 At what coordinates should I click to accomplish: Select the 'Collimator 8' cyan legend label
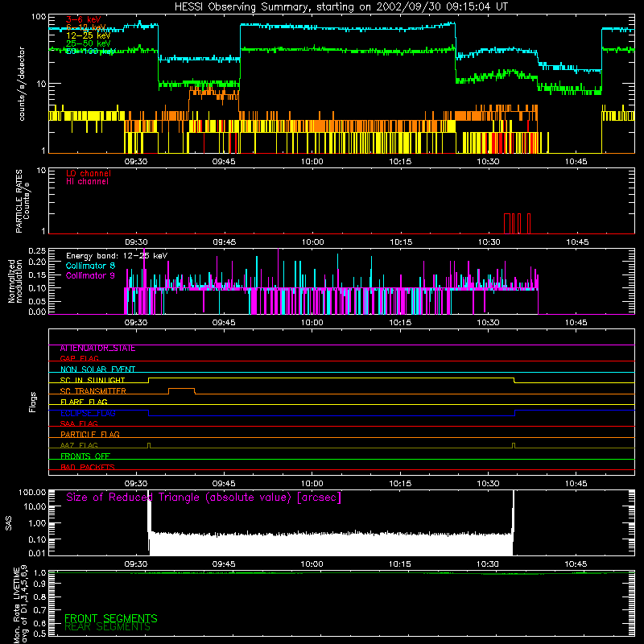click(x=90, y=266)
